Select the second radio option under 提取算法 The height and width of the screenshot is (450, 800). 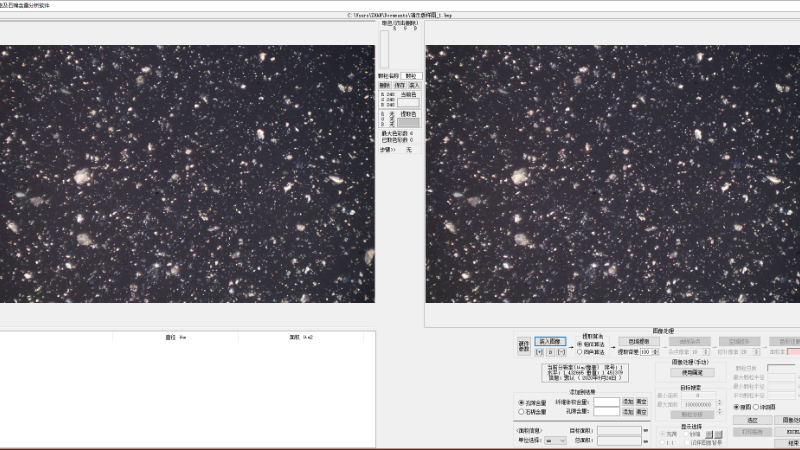point(580,352)
